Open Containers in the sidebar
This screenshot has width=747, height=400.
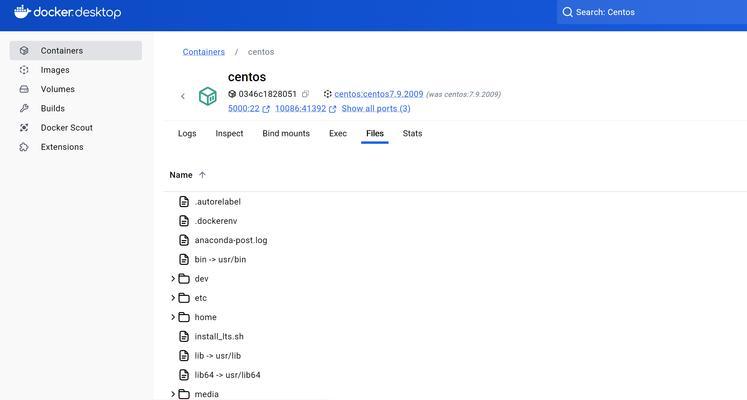[76, 50]
